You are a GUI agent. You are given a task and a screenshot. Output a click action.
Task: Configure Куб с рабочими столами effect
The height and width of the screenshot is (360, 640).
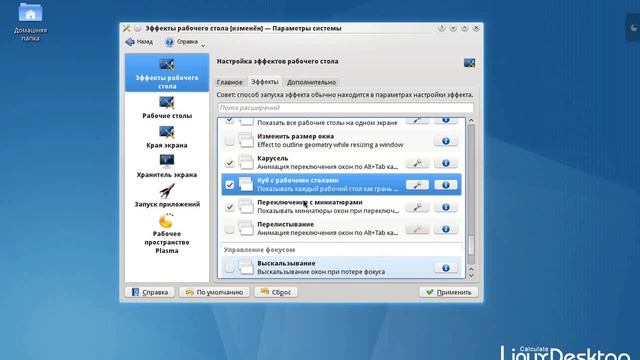[x=417, y=185]
